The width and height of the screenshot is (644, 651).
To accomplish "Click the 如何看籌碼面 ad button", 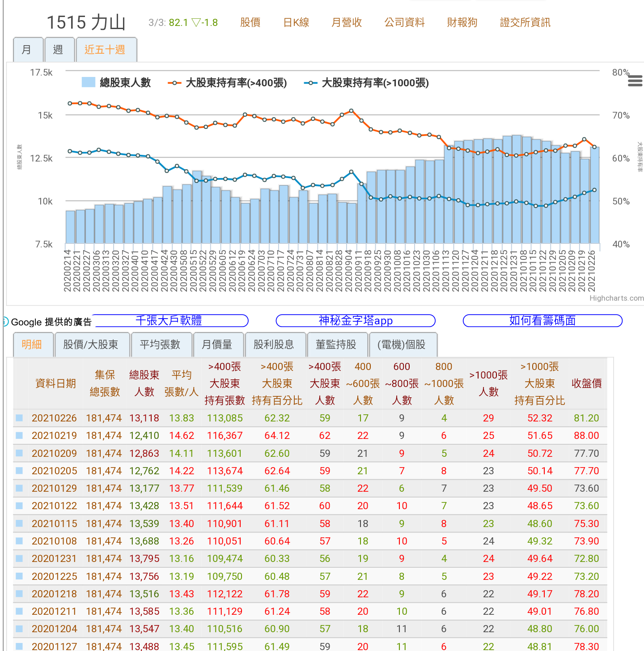I will coord(542,321).
